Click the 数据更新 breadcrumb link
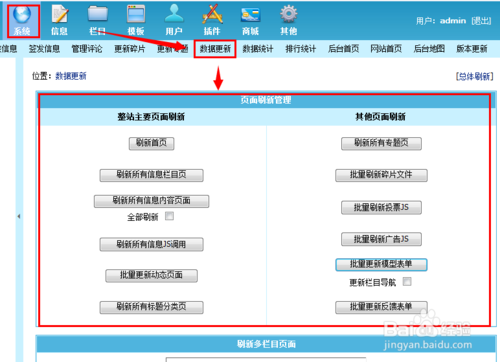This screenshot has height=362, width=500. 71,76
